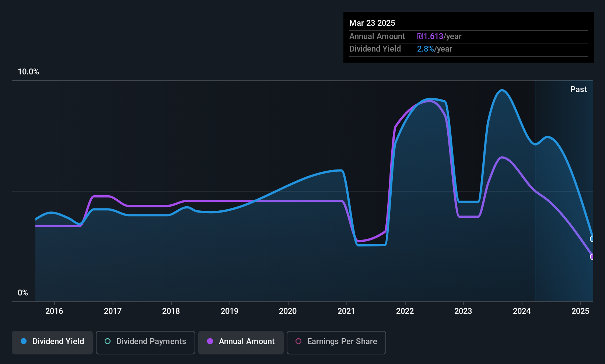Click the 2022 x-axis label
The image size is (605, 364).
[x=405, y=311]
